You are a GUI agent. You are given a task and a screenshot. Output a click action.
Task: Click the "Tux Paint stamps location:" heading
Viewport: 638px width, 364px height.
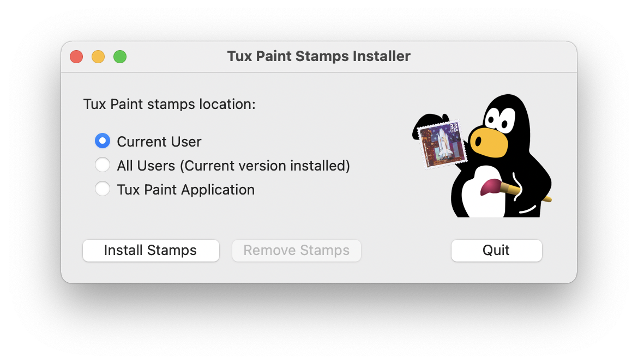point(169,104)
